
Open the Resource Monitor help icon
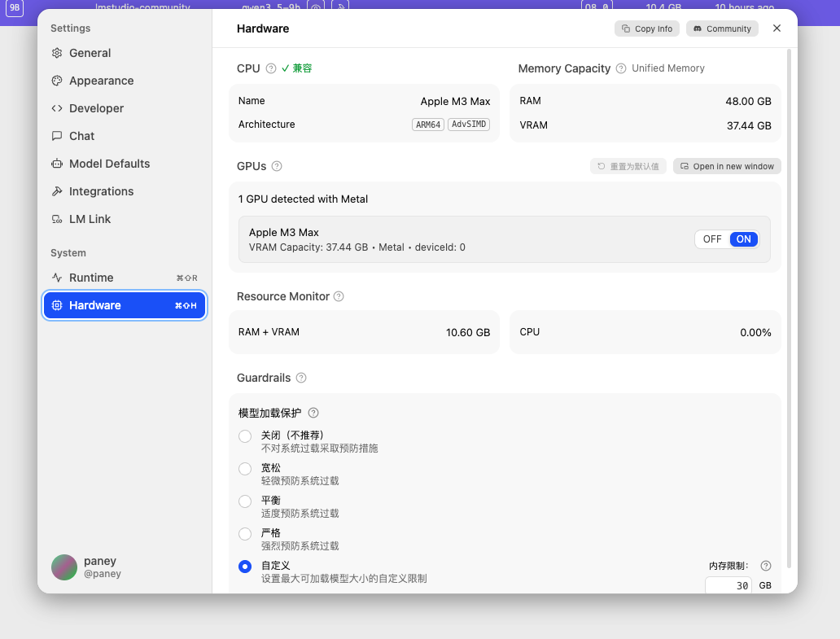[339, 296]
